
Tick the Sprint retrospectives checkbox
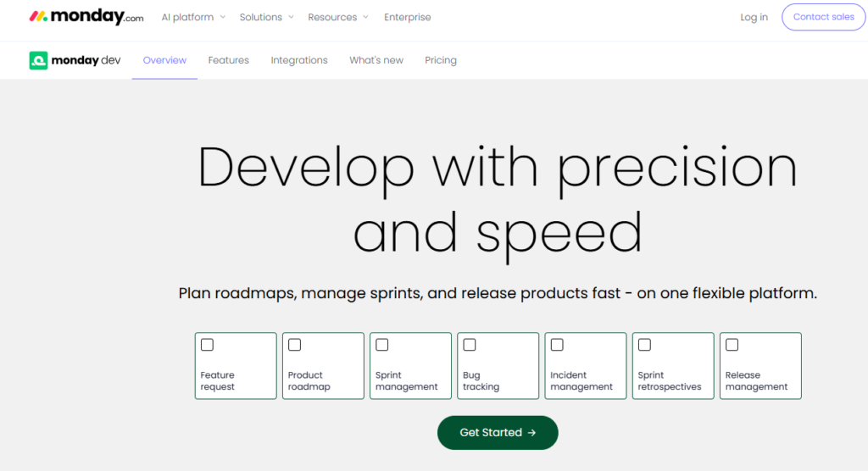[x=644, y=345]
